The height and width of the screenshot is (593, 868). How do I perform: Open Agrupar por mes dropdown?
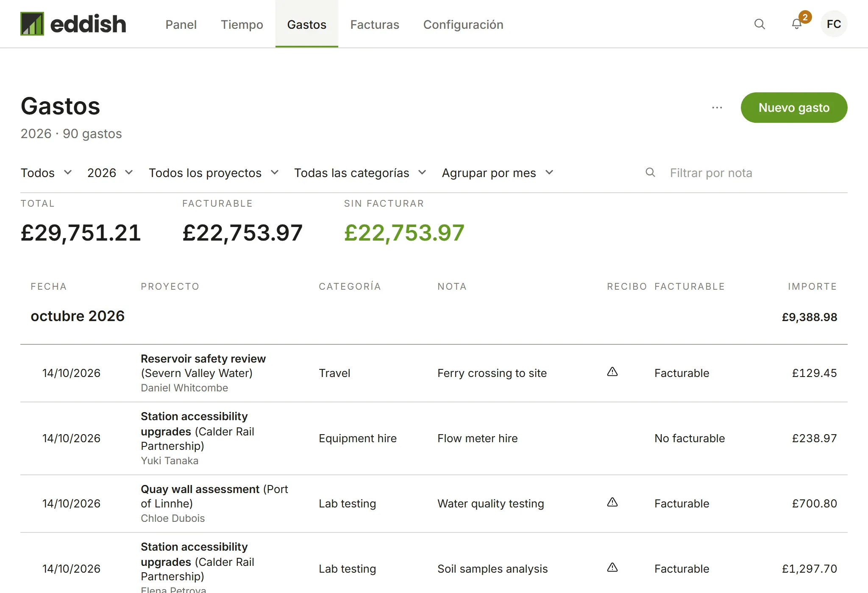[498, 173]
